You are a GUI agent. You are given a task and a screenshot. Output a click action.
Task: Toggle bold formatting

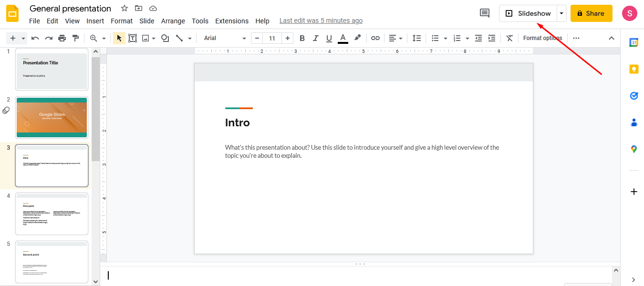[x=302, y=38]
